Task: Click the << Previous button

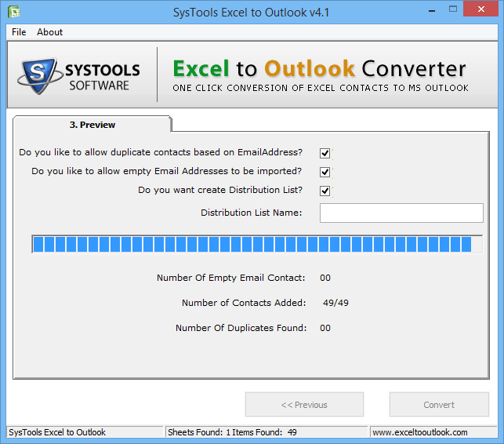Action: pos(304,405)
